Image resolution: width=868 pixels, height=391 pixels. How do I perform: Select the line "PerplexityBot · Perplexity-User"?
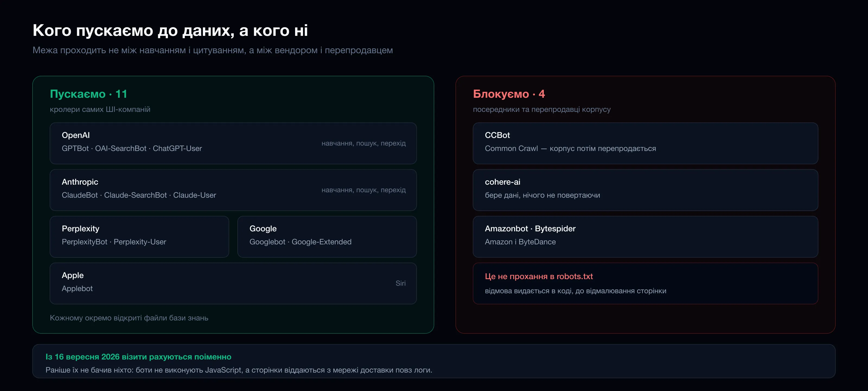(x=114, y=242)
